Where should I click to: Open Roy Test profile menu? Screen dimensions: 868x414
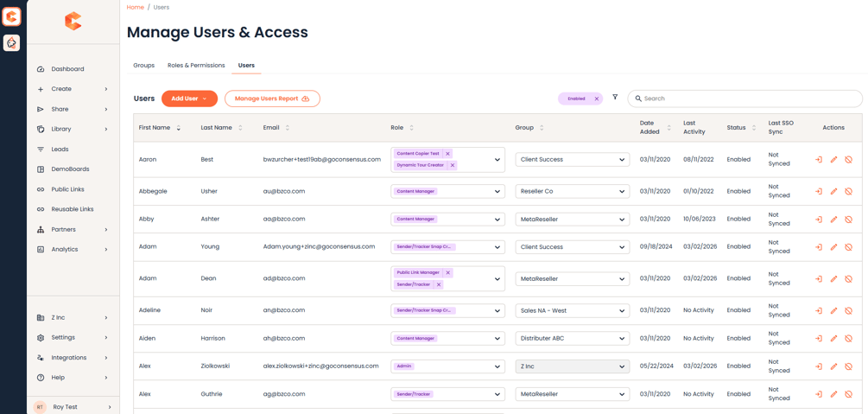click(73, 407)
